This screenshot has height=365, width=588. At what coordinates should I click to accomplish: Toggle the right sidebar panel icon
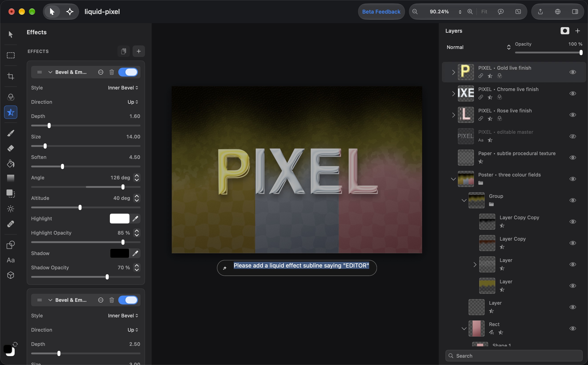pos(575,12)
